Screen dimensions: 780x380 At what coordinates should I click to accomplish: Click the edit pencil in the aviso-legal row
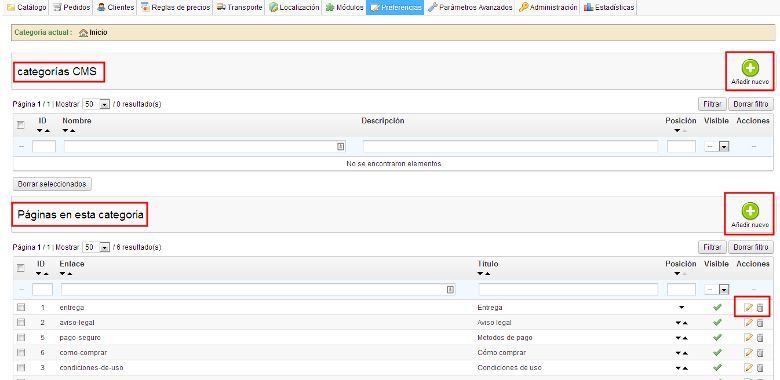click(748, 323)
